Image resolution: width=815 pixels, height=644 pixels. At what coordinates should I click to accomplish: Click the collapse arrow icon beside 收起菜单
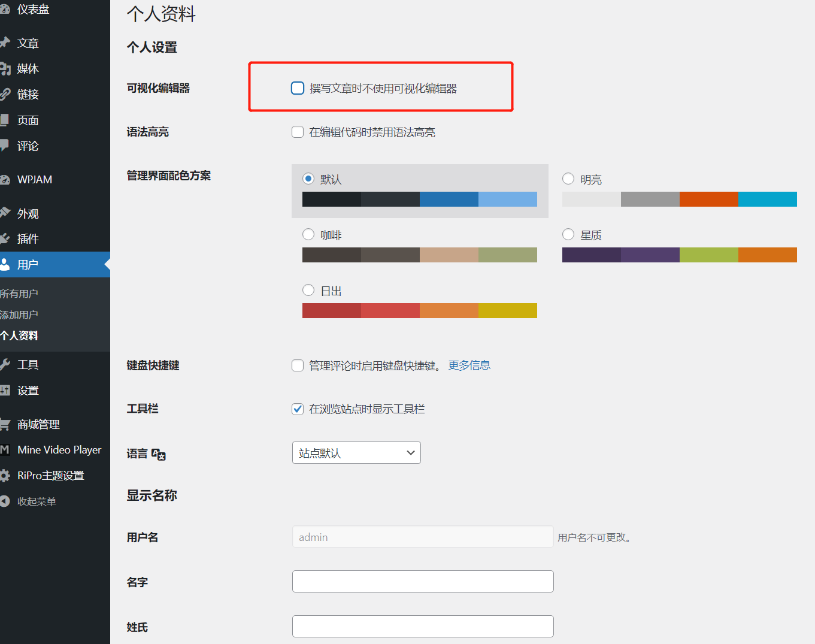coord(5,501)
